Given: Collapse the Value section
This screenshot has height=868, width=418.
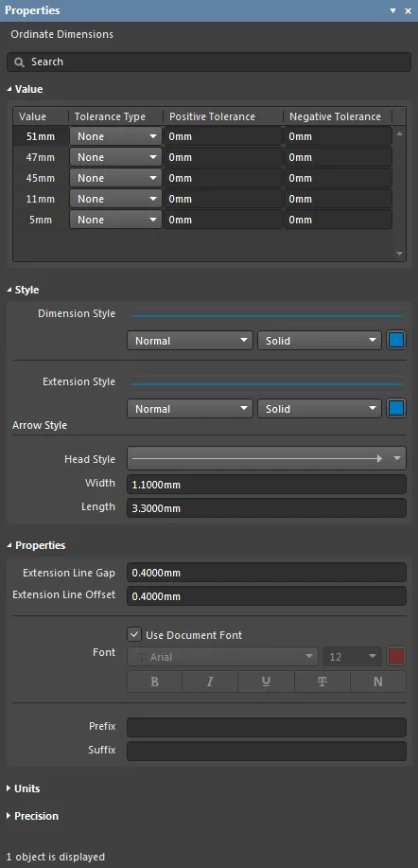Looking at the screenshot, I should click(x=9, y=89).
